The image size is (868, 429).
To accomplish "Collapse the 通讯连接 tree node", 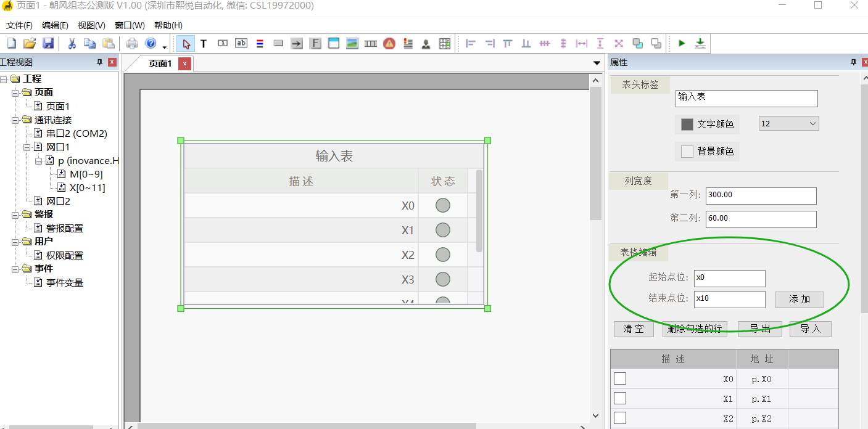I will [x=15, y=120].
